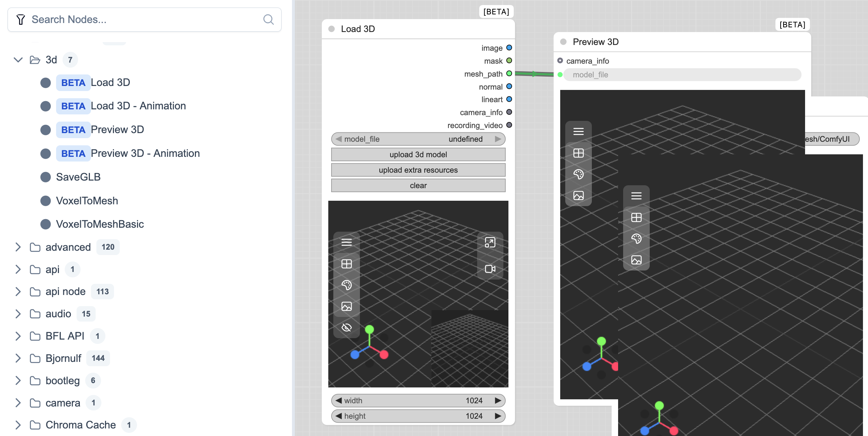Increase width with the right arrow

pos(498,400)
